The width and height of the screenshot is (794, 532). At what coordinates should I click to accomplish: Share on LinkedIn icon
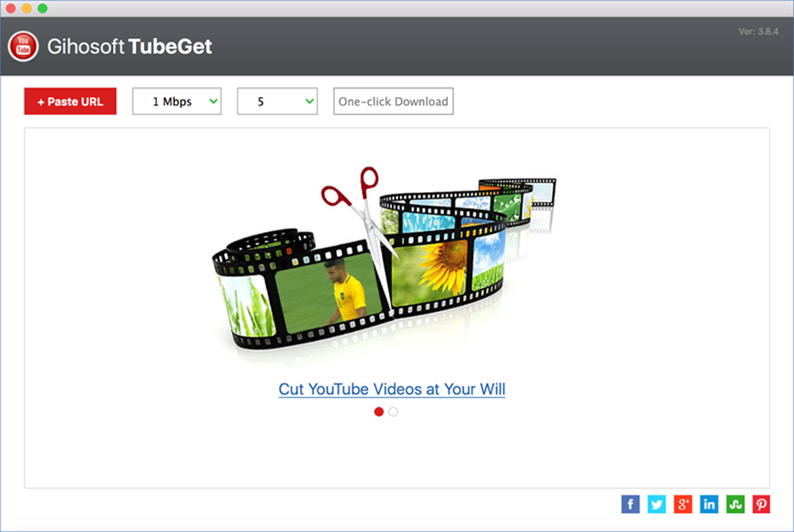tap(709, 504)
